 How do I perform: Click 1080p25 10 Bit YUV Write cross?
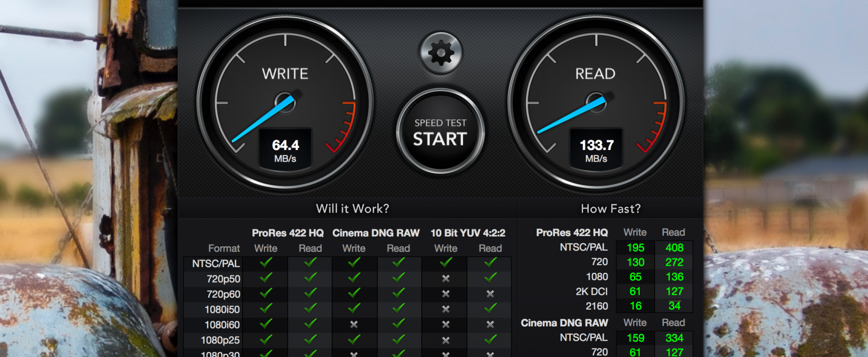coord(446,340)
